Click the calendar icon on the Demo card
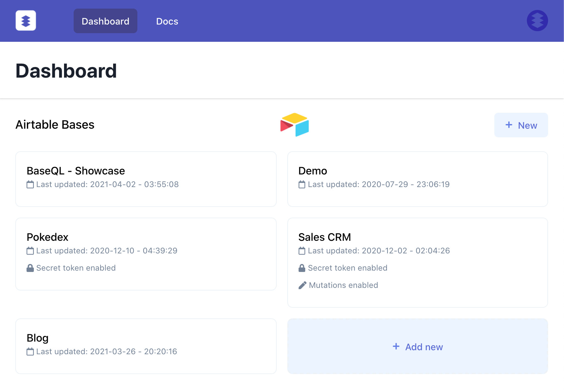Image resolution: width=564 pixels, height=392 pixels. coord(302,184)
